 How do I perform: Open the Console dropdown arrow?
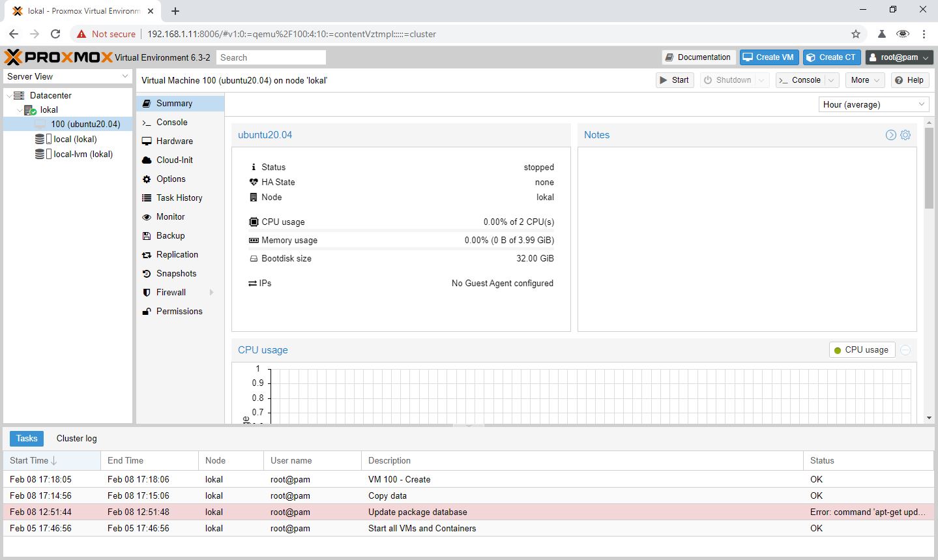click(x=831, y=80)
